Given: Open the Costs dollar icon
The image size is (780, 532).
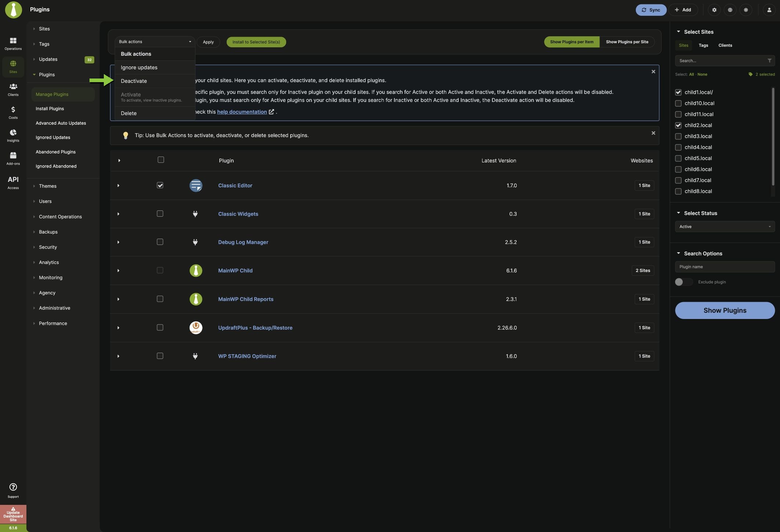Looking at the screenshot, I should point(13,113).
